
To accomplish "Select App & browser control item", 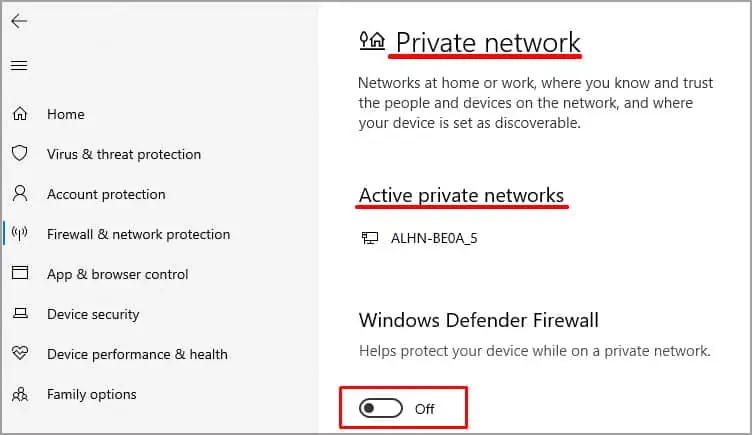I will tap(118, 274).
